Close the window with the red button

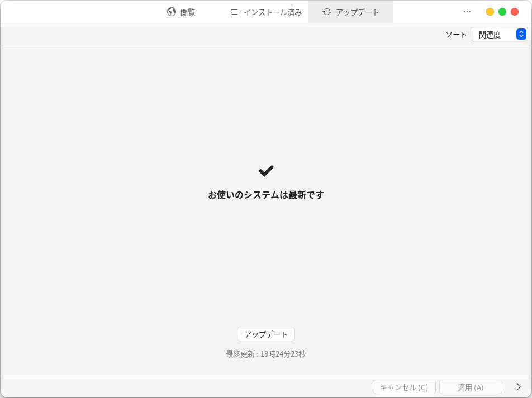pos(515,12)
